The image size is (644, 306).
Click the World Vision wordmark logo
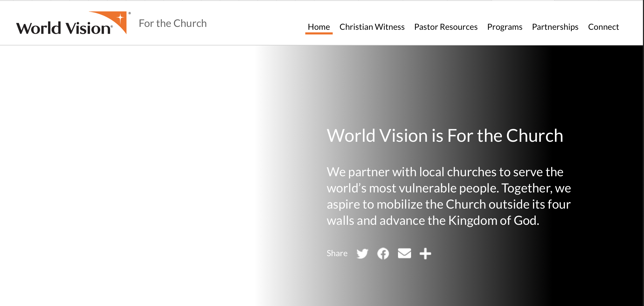coord(63,28)
